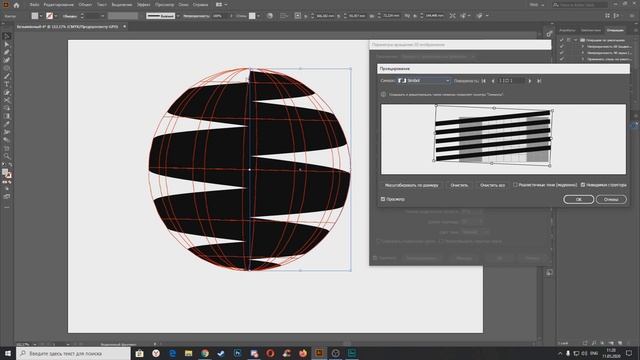Toggle the checkmark of the third action row

click(x=562, y=53)
